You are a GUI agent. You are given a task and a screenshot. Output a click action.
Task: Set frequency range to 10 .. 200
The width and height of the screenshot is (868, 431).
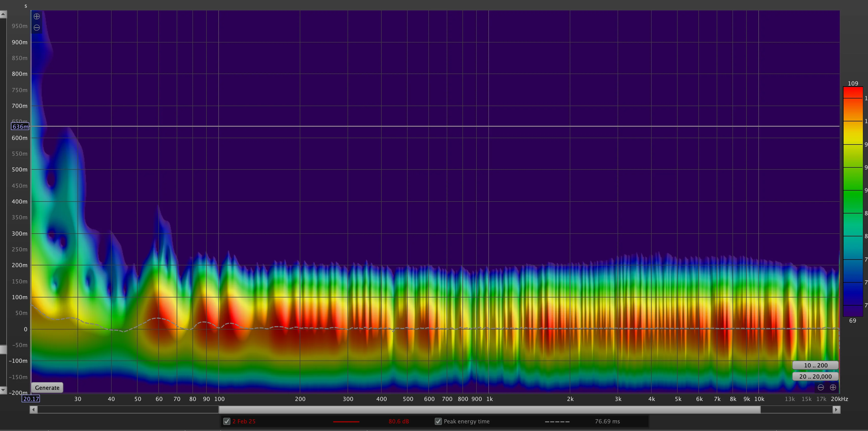point(815,365)
